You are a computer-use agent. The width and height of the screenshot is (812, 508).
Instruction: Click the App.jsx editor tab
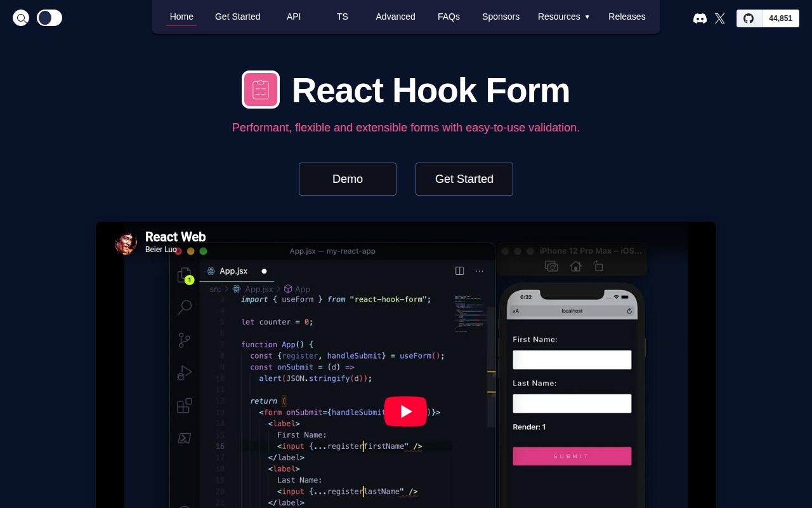pyautogui.click(x=233, y=271)
